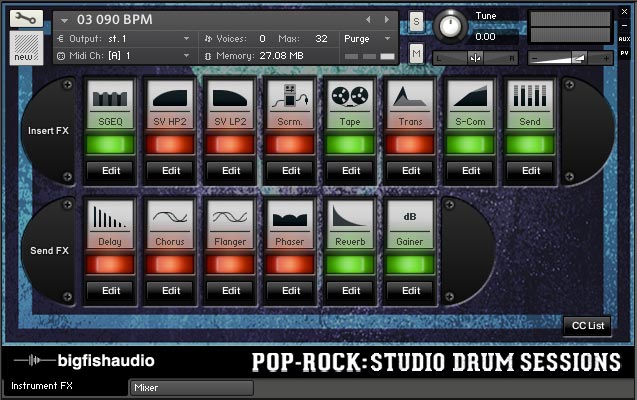Minimize the instrument header view
Screen dimensions: 637x400
pyautogui.click(x=624, y=25)
